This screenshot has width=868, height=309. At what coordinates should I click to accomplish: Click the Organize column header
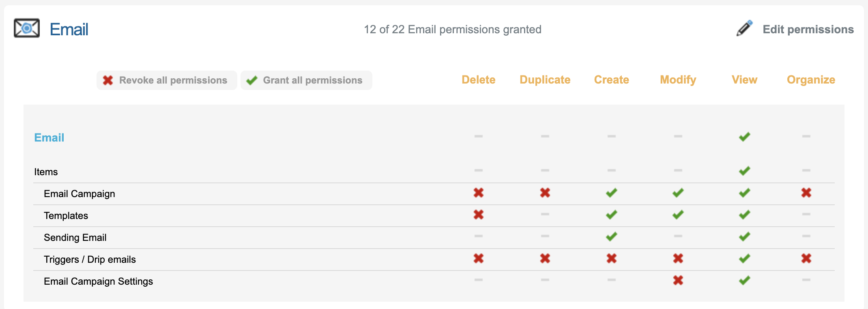(x=811, y=79)
